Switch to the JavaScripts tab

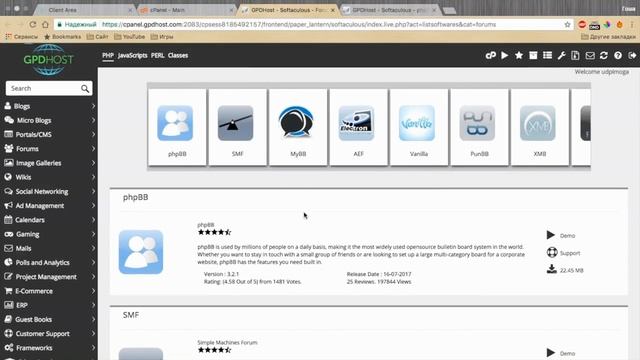click(132, 56)
